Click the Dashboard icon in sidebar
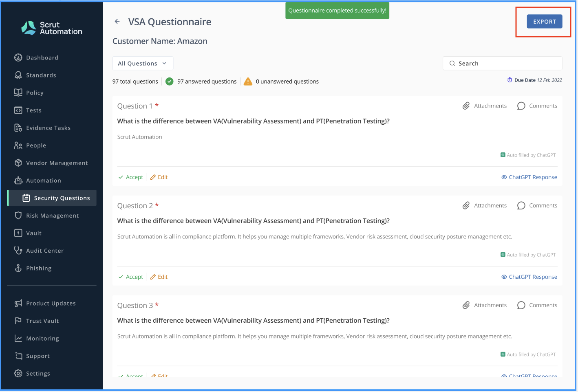578x392 pixels. pyautogui.click(x=18, y=57)
